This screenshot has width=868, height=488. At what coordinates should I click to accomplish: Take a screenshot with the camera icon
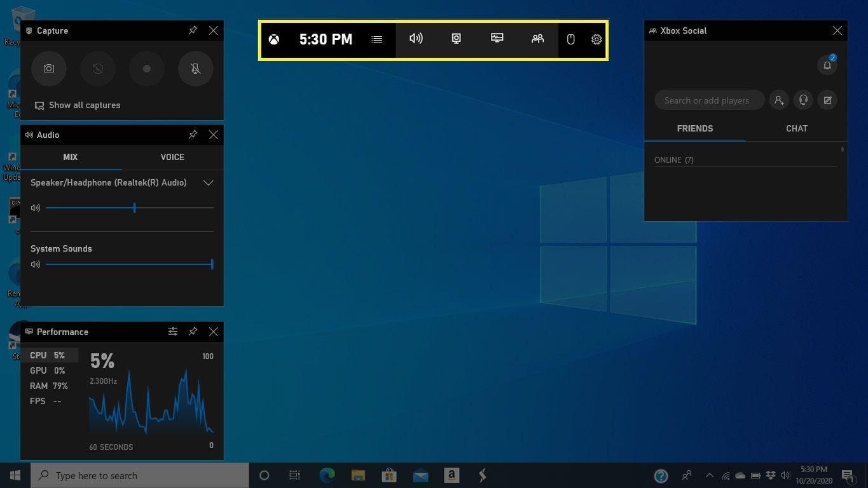click(48, 69)
